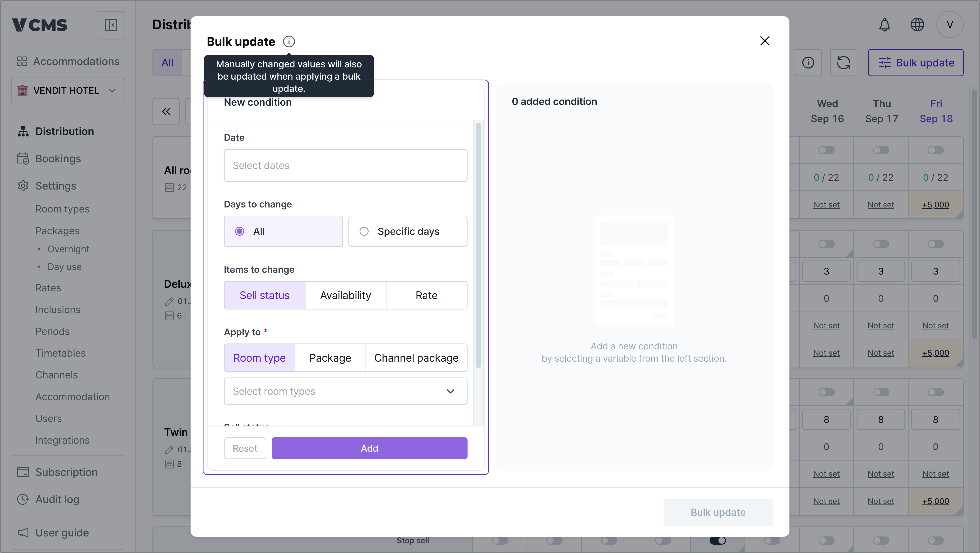The image size is (980, 553).
Task: Open Integrations settings
Action: tap(62, 440)
